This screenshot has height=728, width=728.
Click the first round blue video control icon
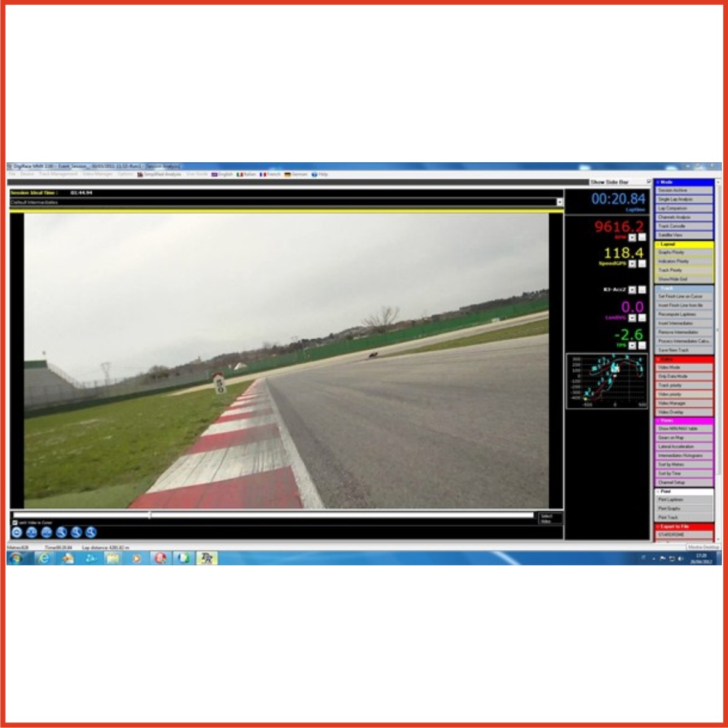point(17,533)
